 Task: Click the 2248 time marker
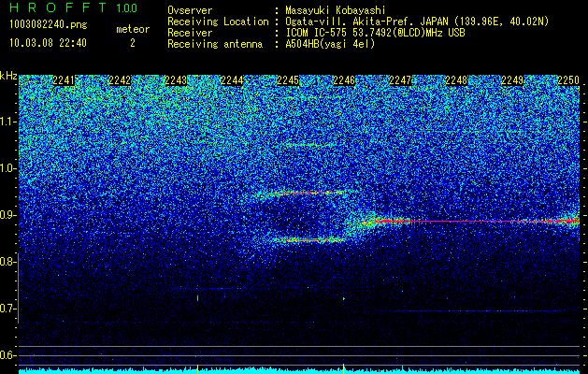coord(456,80)
